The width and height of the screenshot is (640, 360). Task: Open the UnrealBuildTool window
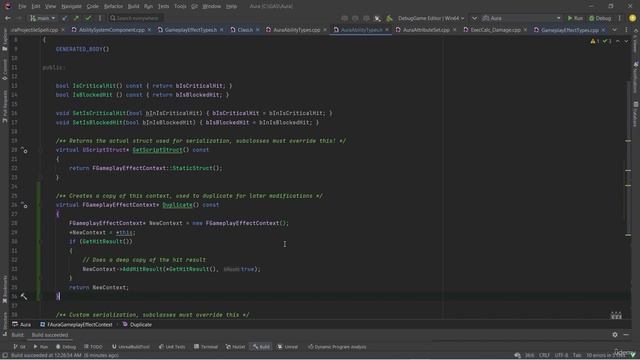(x=131, y=347)
